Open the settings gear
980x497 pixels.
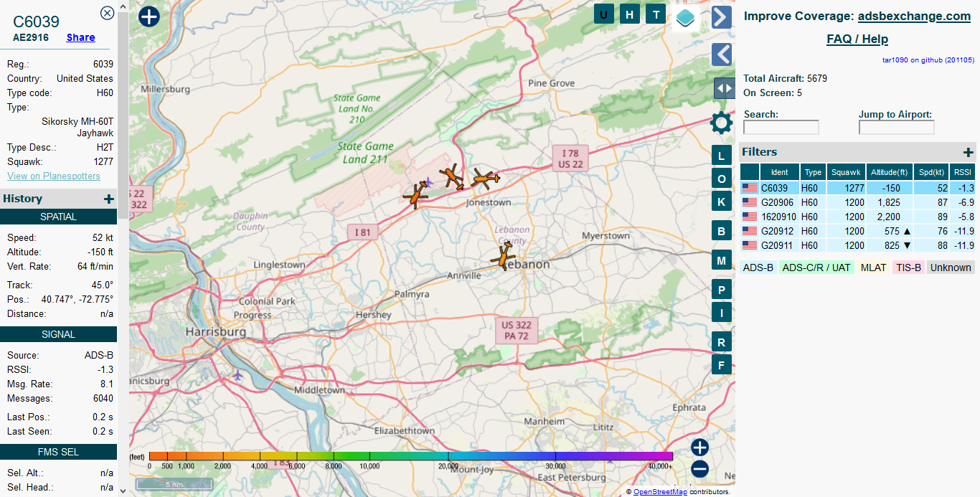(x=721, y=123)
